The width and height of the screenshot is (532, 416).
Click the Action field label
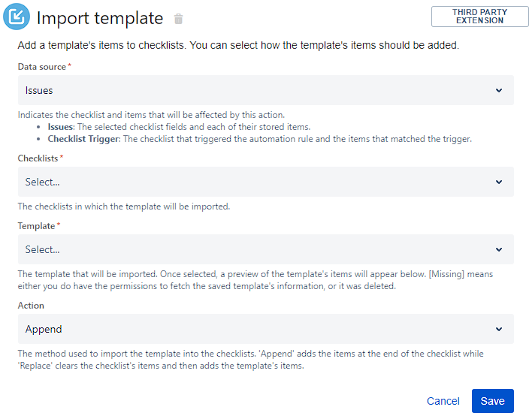click(31, 306)
